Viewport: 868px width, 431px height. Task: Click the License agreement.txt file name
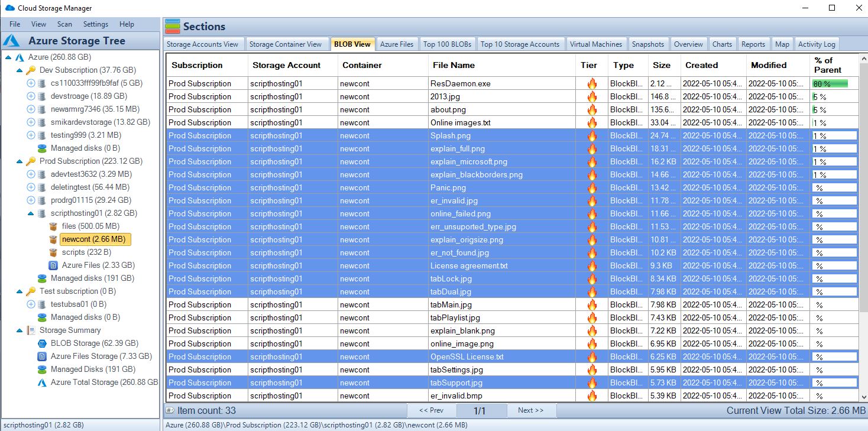[469, 265]
